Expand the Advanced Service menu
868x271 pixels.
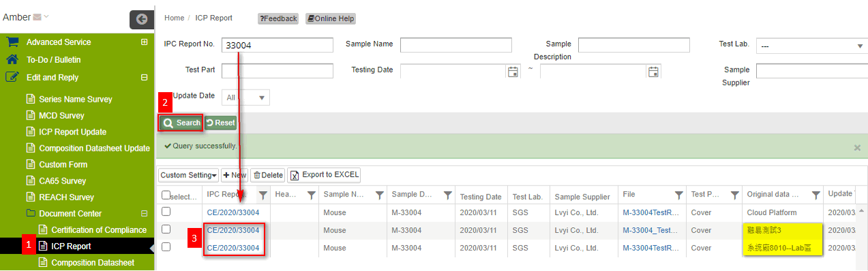[x=144, y=42]
